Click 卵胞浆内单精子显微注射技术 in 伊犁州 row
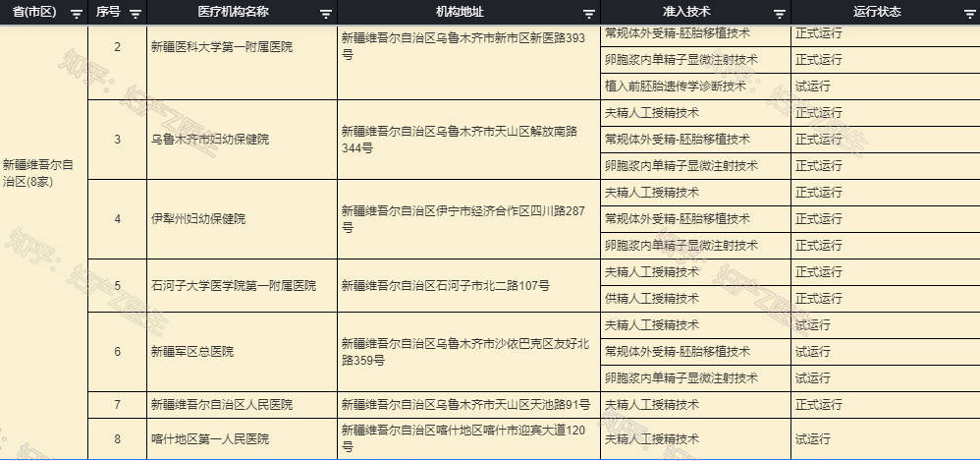This screenshot has height=461, width=980. pos(695,245)
